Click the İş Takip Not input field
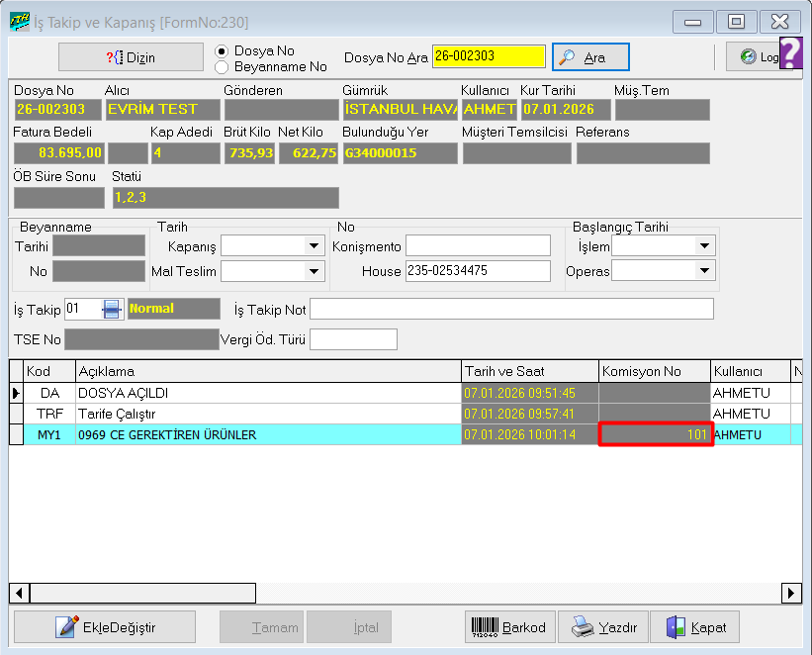Image resolution: width=812 pixels, height=655 pixels. tap(511, 310)
